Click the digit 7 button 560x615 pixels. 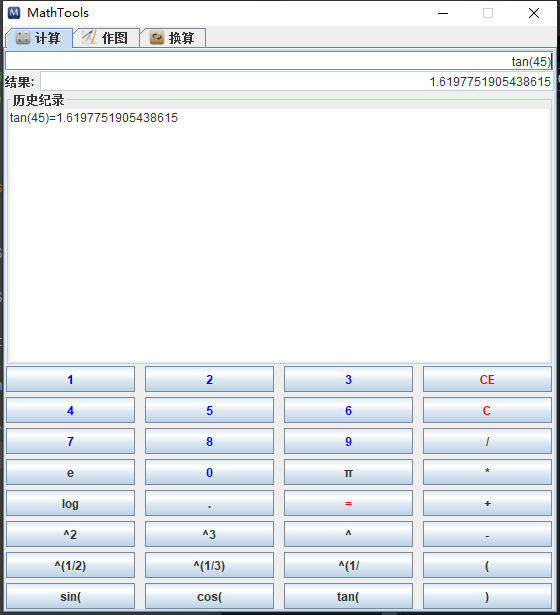point(71,441)
